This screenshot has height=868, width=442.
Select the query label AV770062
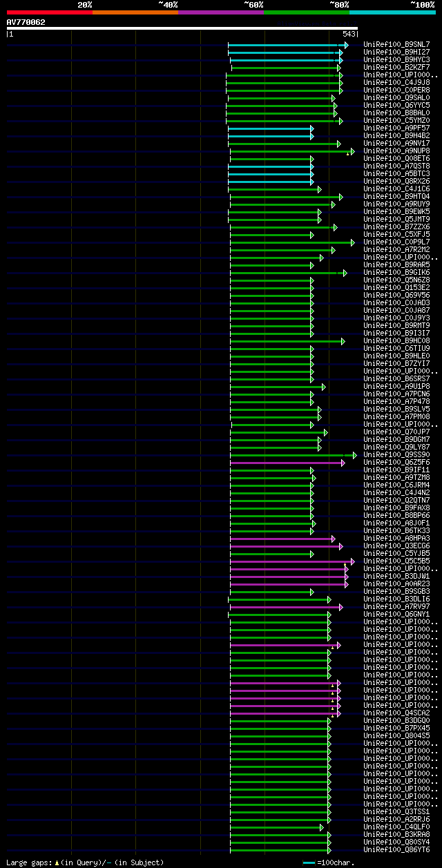point(26,22)
